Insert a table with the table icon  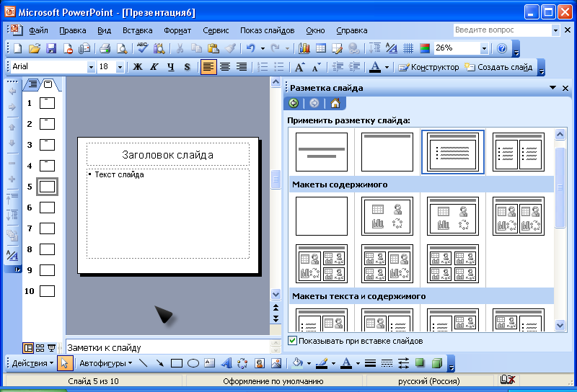(x=321, y=48)
